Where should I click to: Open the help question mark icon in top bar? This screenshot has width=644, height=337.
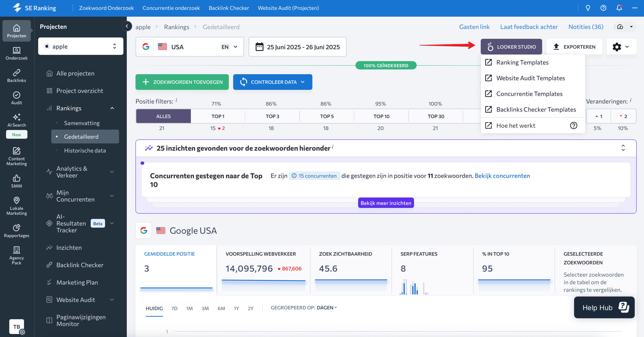[603, 8]
